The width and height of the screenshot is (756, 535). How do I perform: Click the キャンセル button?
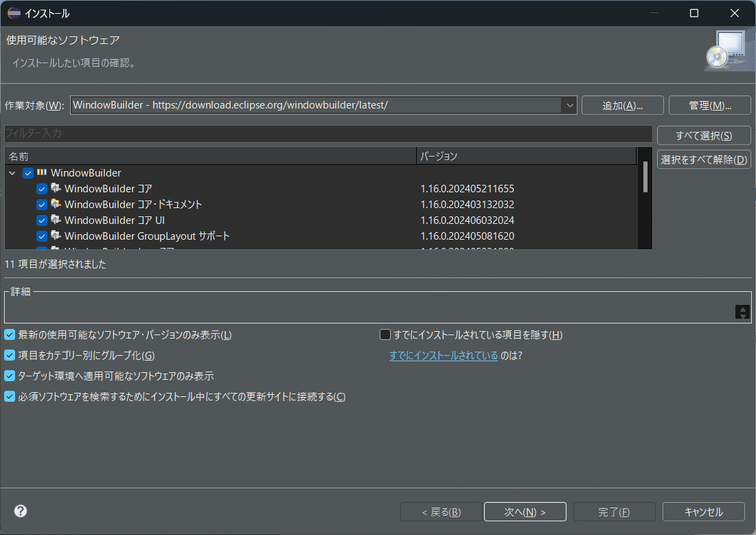point(703,512)
